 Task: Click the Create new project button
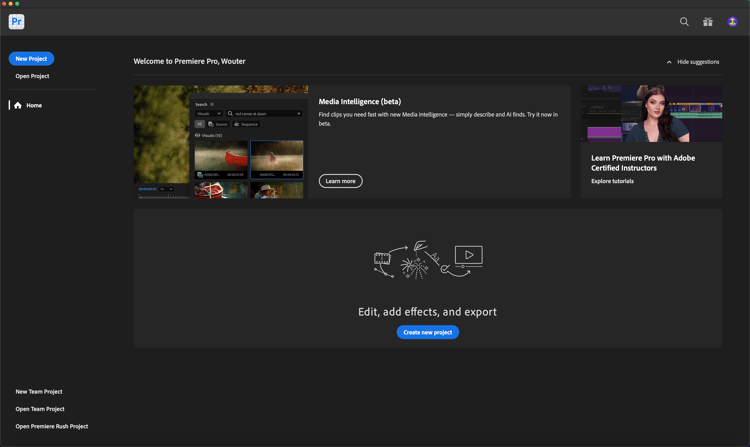(x=428, y=332)
